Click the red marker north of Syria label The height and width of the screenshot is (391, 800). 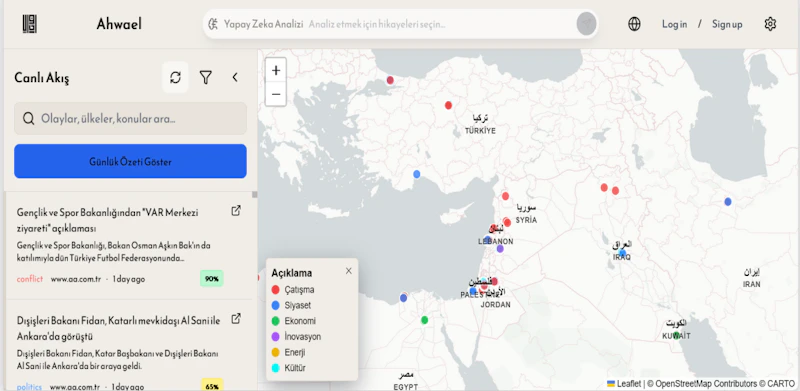[x=506, y=196]
